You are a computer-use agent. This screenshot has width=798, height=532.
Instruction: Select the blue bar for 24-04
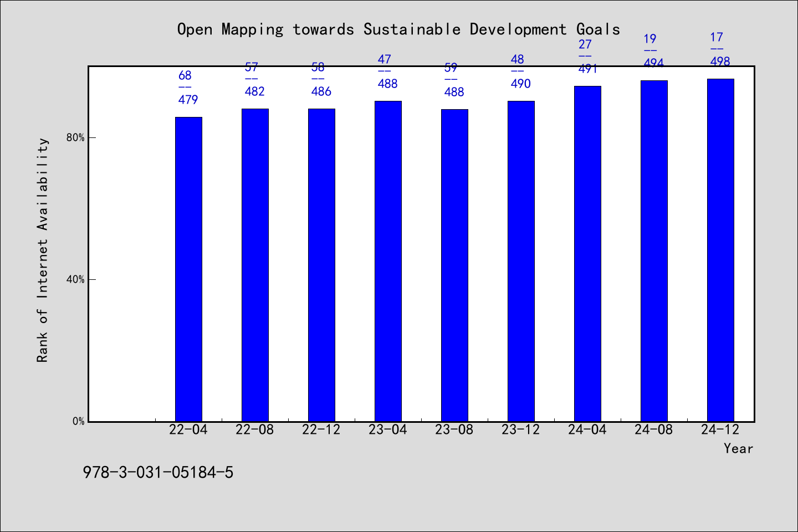click(x=587, y=254)
